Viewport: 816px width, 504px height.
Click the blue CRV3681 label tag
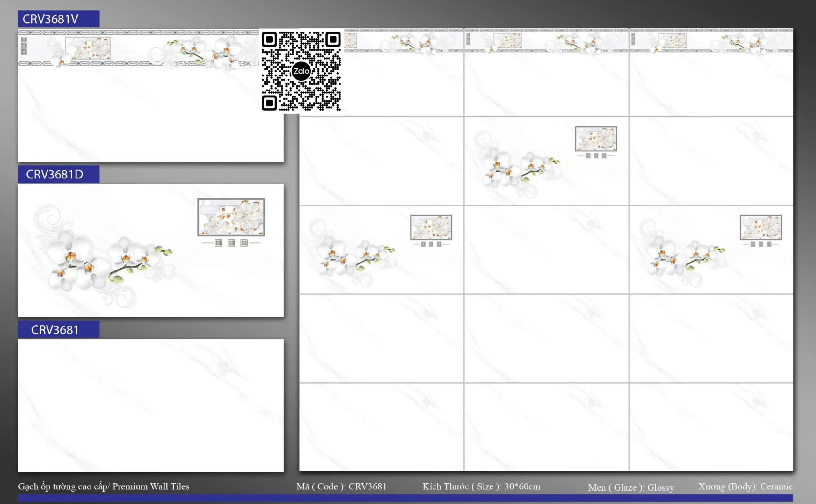[x=59, y=329]
